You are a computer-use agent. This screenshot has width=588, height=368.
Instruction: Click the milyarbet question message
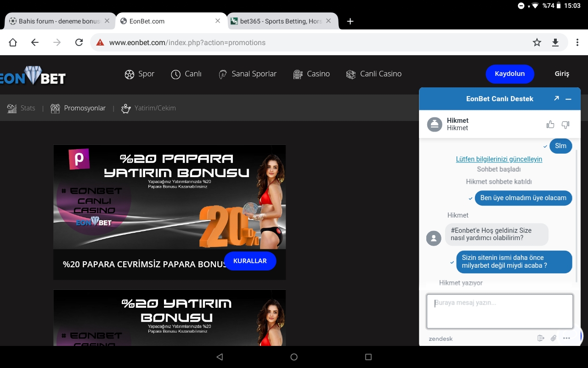514,262
